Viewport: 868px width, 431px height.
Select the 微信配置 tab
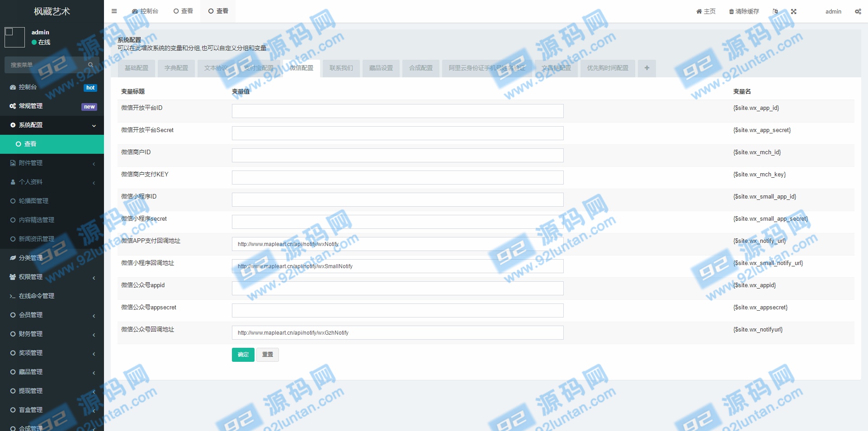pos(302,68)
